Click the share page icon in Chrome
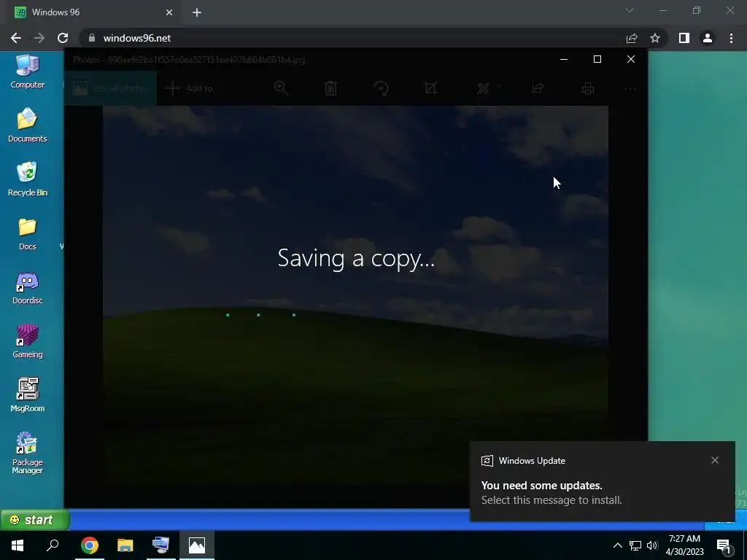Image resolution: width=747 pixels, height=560 pixels. 632,38
